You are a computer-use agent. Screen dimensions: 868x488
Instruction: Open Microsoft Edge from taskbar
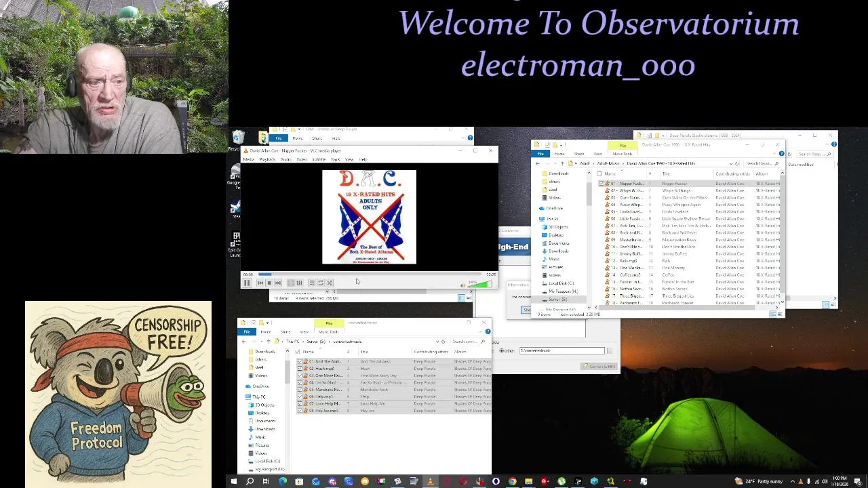(x=283, y=482)
